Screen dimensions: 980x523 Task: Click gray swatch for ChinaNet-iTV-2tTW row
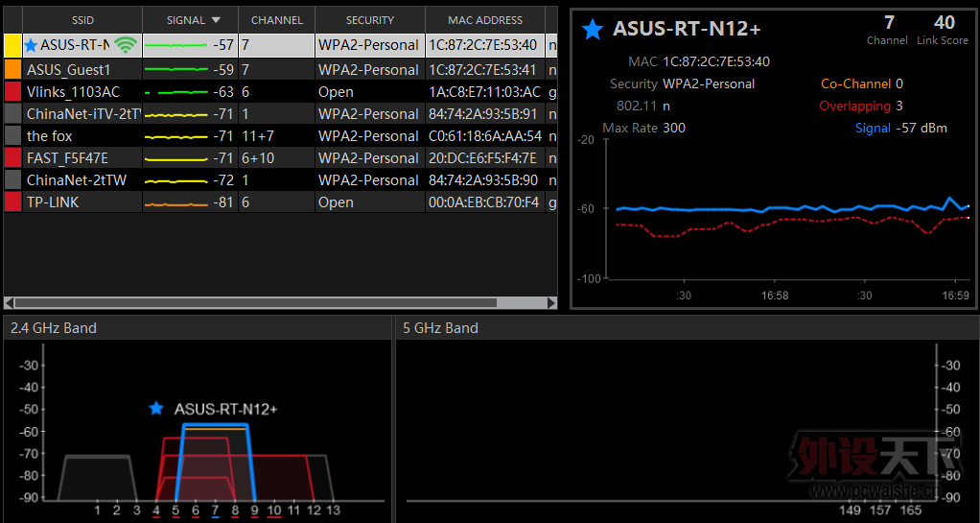13,113
